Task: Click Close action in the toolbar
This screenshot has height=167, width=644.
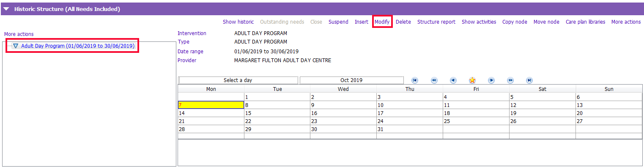Action: (316, 22)
